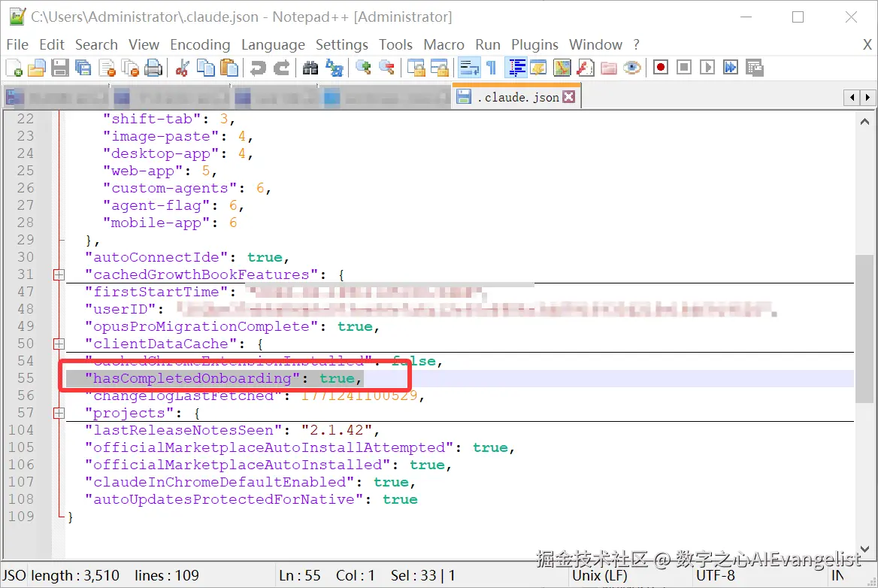Click the Zoom In magnifier icon
Screen dimensions: 878x588
(x=363, y=68)
